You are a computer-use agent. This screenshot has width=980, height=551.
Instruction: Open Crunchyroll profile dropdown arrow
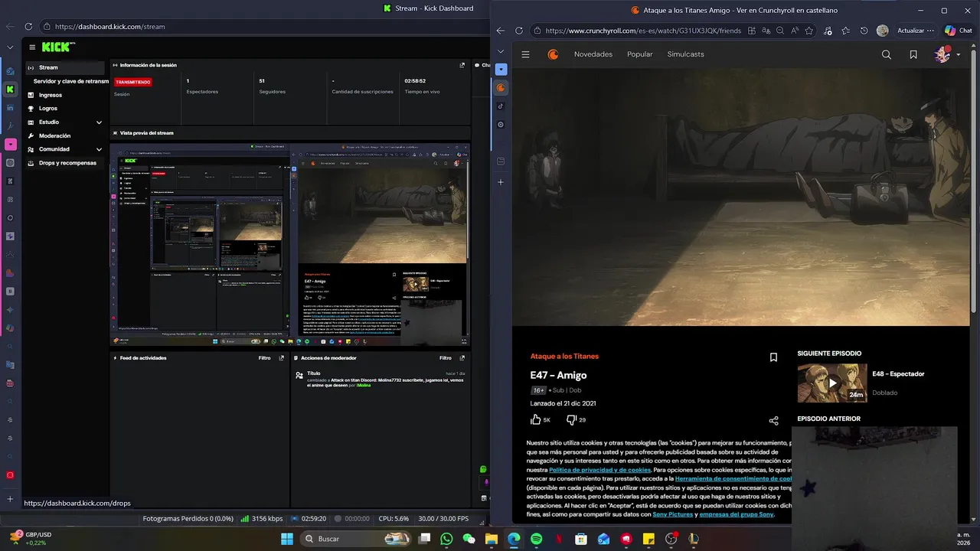[x=959, y=54]
